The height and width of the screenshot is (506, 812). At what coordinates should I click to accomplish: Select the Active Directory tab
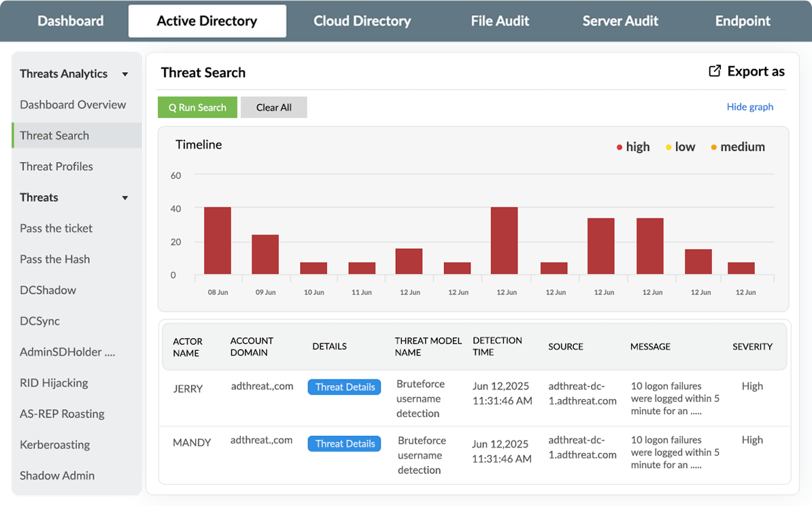point(207,20)
